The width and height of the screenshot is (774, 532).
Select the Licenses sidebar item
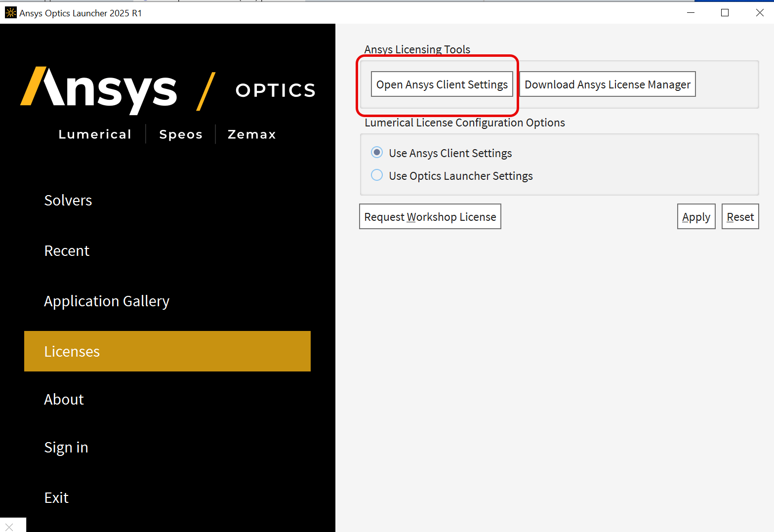click(x=167, y=351)
